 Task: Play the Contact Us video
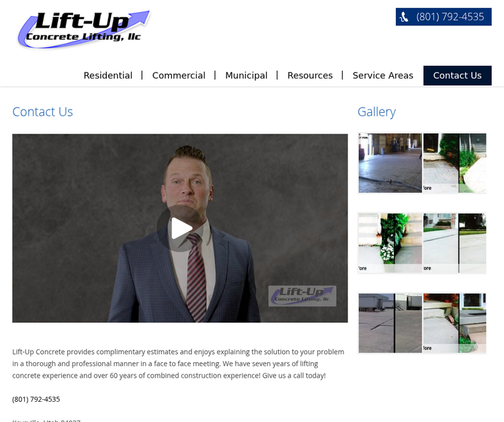(180, 228)
